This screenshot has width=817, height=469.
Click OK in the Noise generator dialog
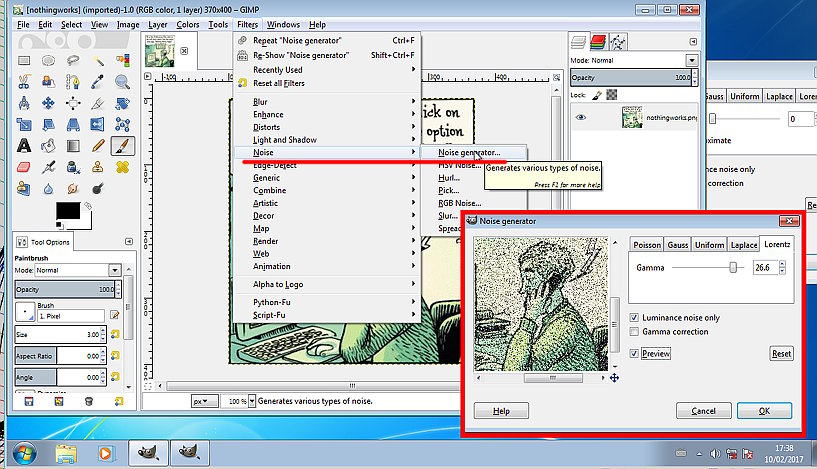tap(764, 411)
